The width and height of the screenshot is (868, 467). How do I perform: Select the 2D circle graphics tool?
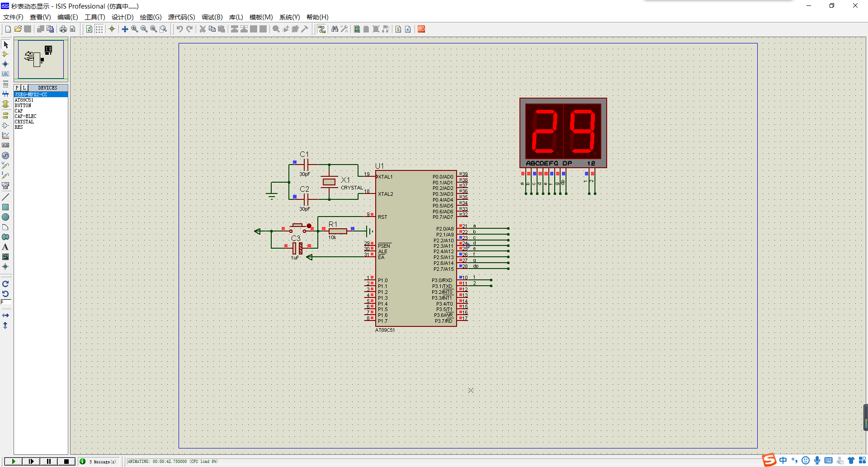coord(5,217)
